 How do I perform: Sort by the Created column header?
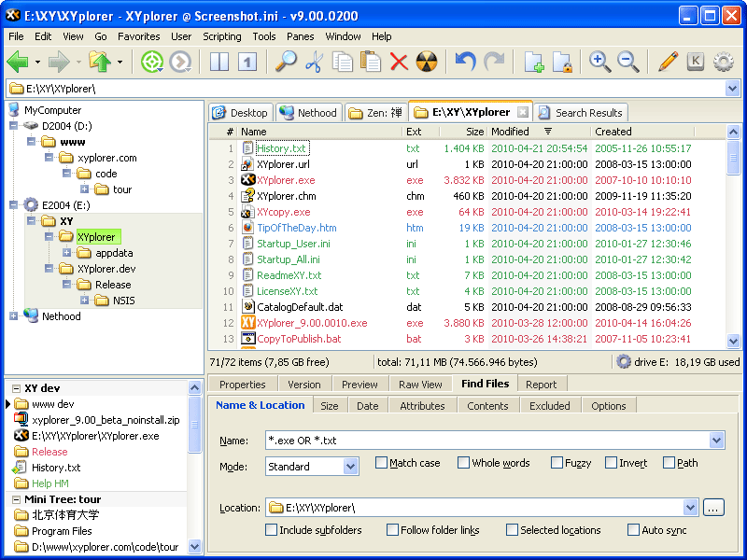(642, 132)
